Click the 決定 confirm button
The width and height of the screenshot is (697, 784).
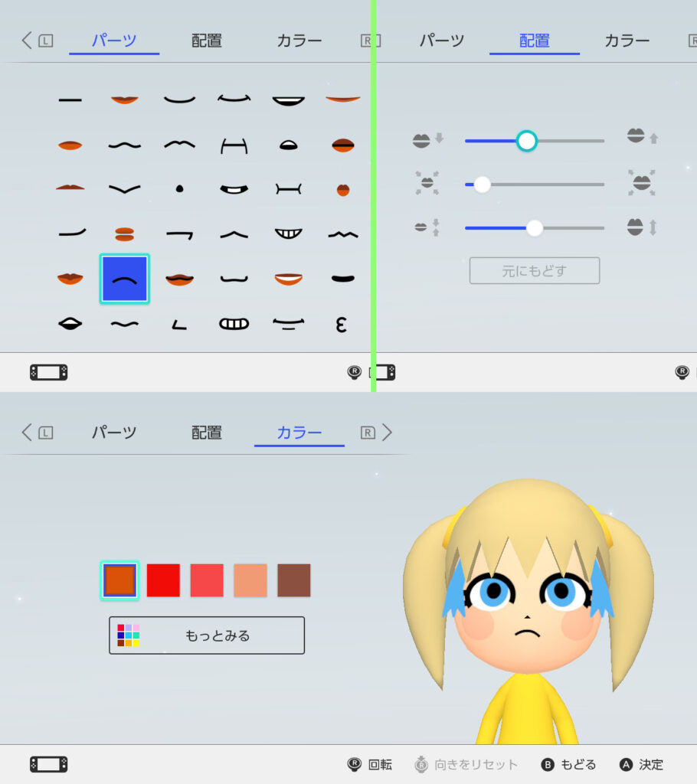tap(642, 764)
